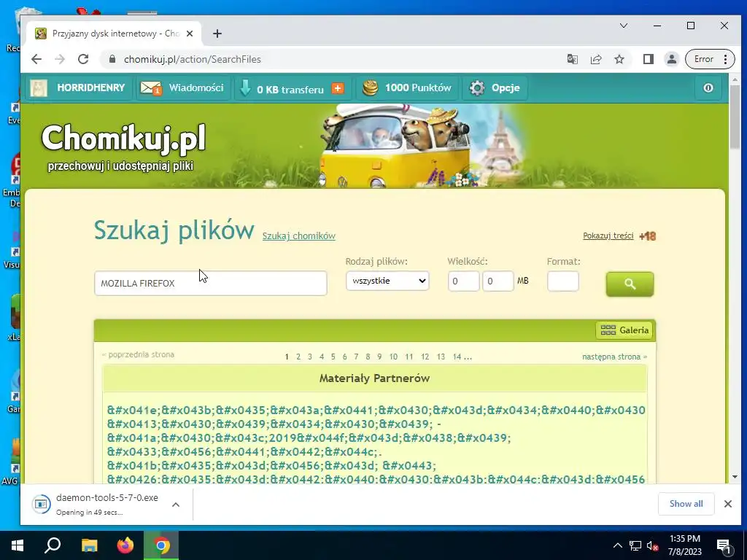Open results page 7
Viewport: 747px width, 560px height.
point(356,357)
